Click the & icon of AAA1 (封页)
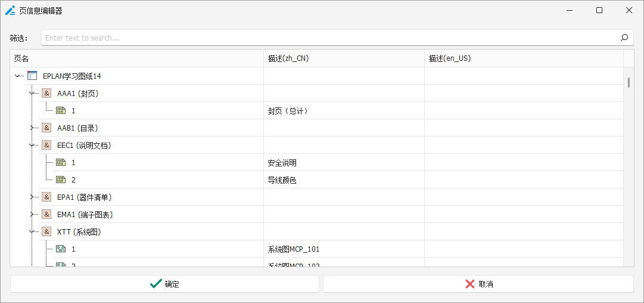This screenshot has height=303, width=644. (46, 93)
